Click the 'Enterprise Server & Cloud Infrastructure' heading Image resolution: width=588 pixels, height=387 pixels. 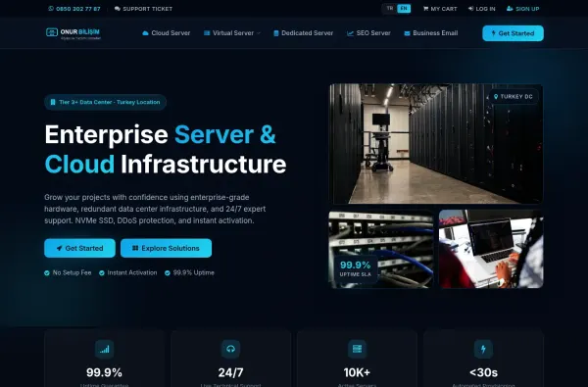(166, 149)
